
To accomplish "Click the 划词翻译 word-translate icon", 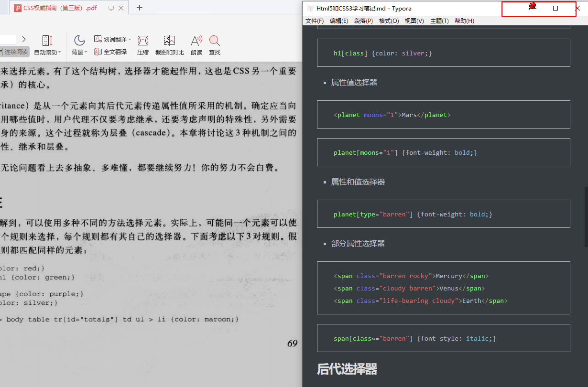I will coord(98,39).
